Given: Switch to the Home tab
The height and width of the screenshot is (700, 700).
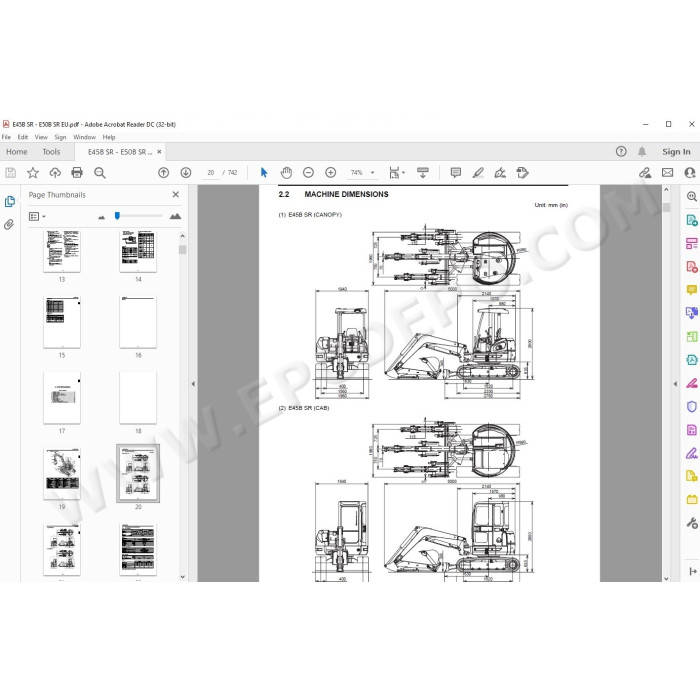Looking at the screenshot, I should [17, 152].
